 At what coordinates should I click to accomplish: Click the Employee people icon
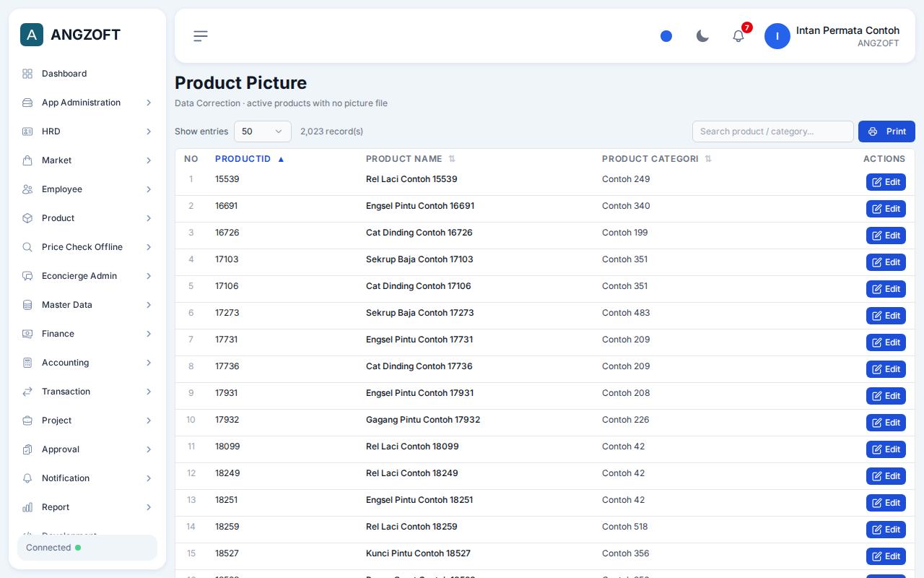(27, 189)
